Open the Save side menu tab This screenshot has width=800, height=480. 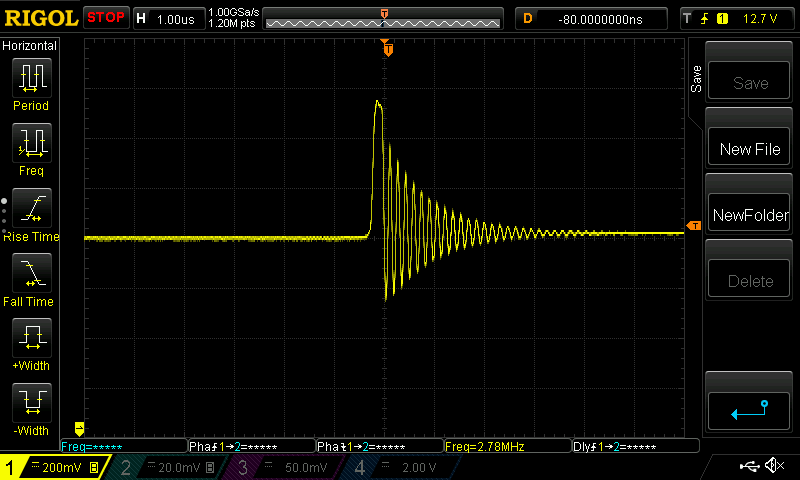(x=696, y=80)
